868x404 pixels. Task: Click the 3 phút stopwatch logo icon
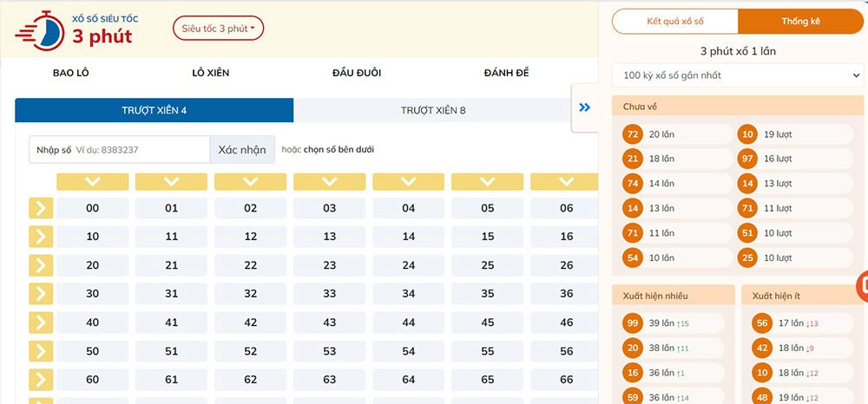40,29
